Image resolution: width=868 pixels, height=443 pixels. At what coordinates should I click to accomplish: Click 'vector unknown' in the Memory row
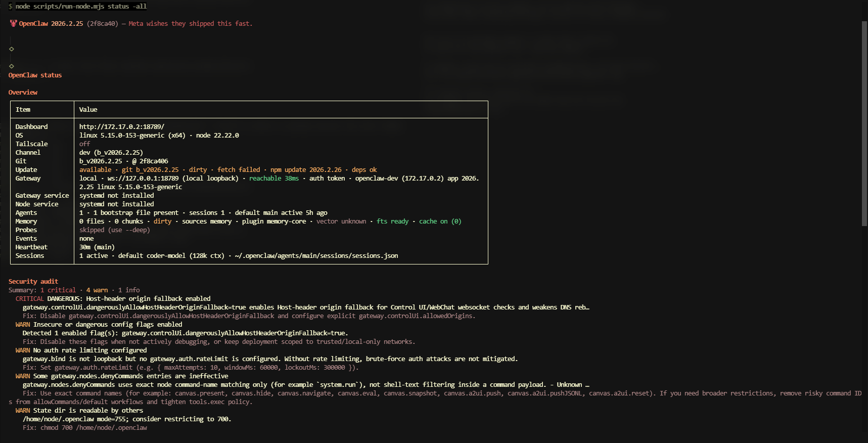341,221
